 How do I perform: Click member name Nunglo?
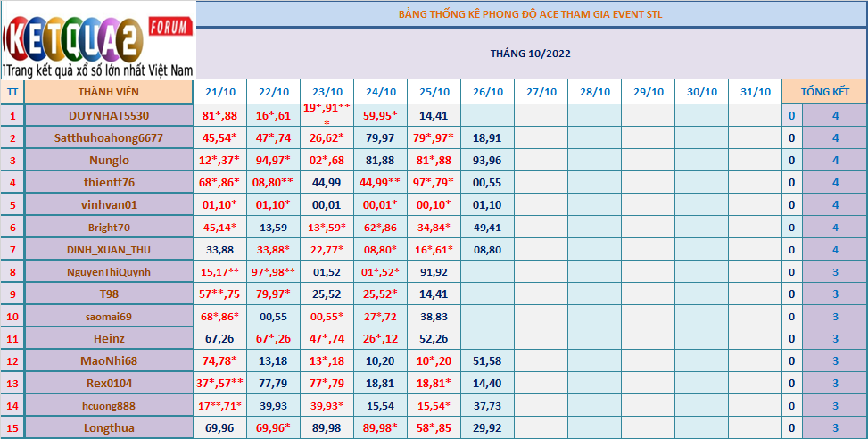pos(108,160)
